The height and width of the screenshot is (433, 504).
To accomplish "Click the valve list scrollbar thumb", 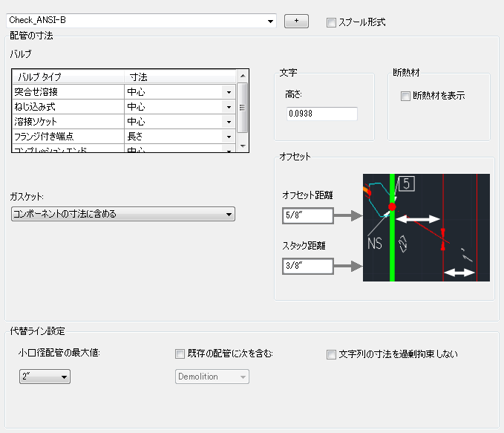I will [x=243, y=108].
